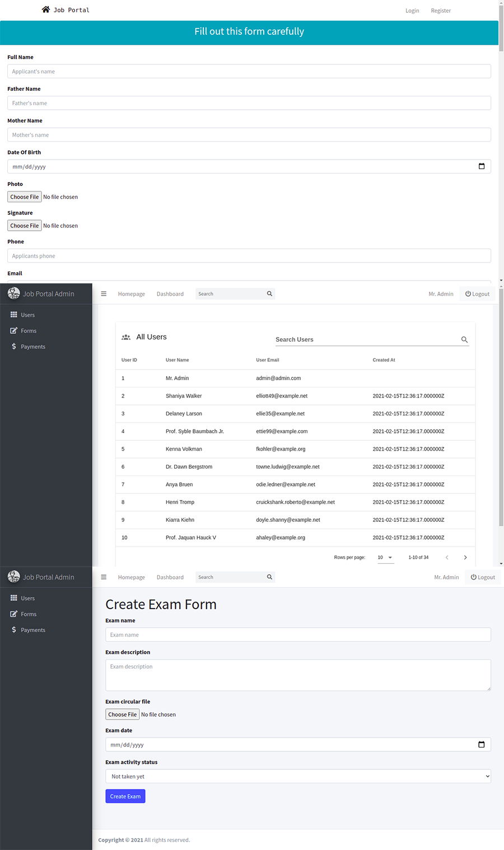The image size is (504, 850).
Task: Click the magnifier icon in Search Users
Action: (464, 340)
